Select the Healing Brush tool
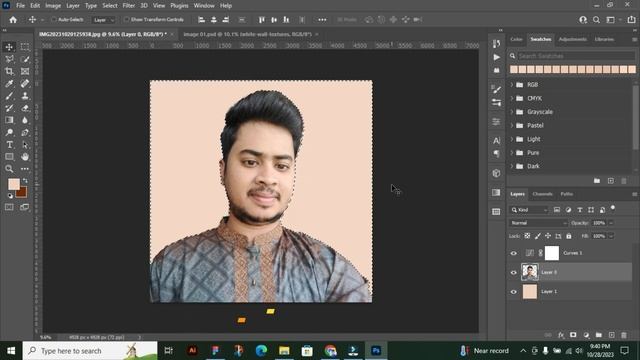The image size is (640, 360). (x=25, y=84)
